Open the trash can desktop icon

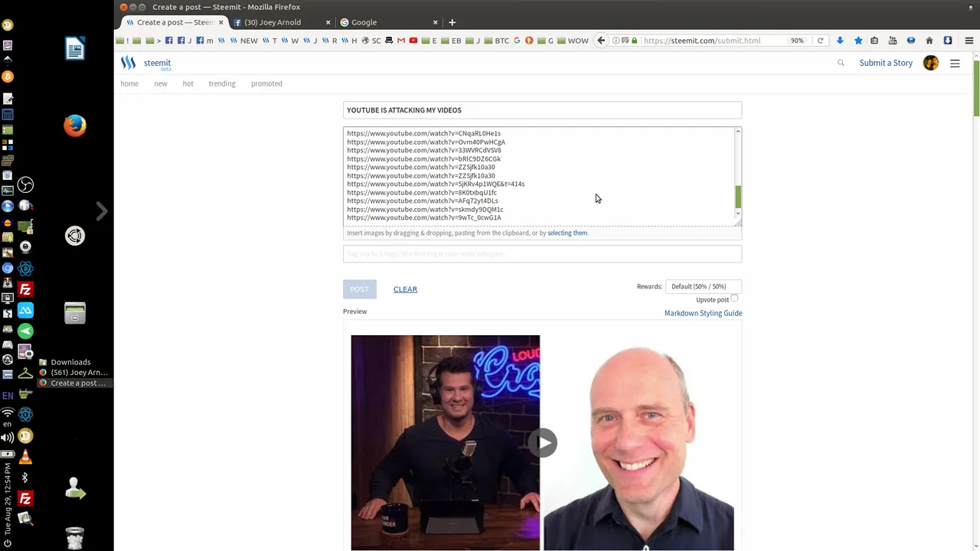75,538
